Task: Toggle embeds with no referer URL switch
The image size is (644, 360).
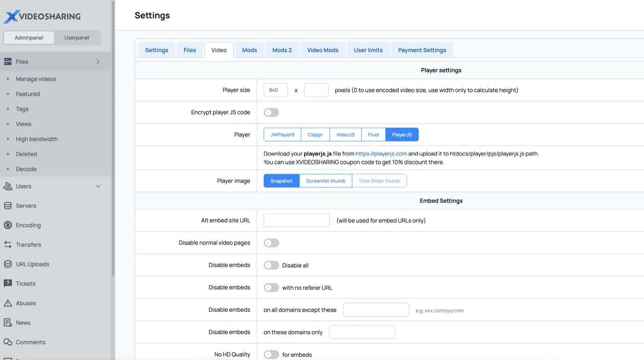Action: (271, 288)
